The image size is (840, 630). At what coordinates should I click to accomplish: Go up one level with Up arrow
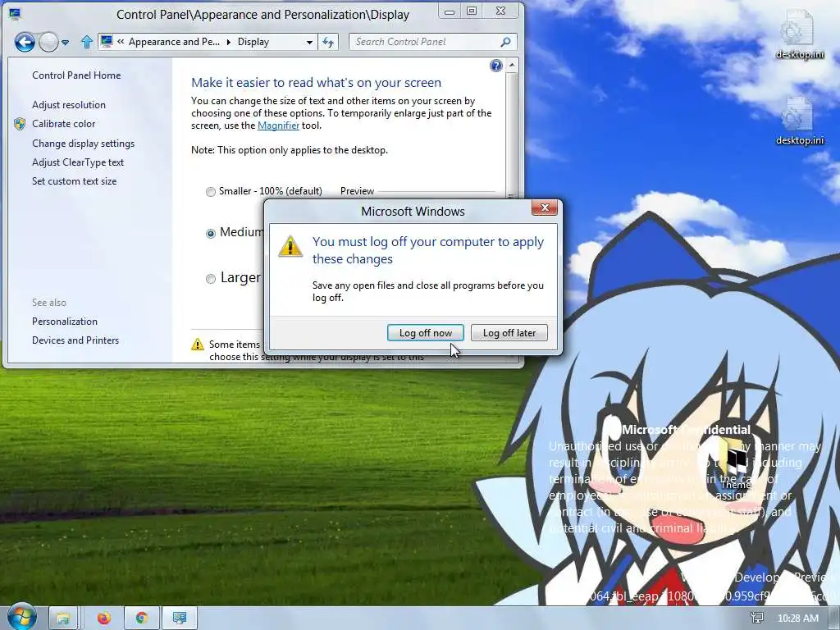click(87, 42)
